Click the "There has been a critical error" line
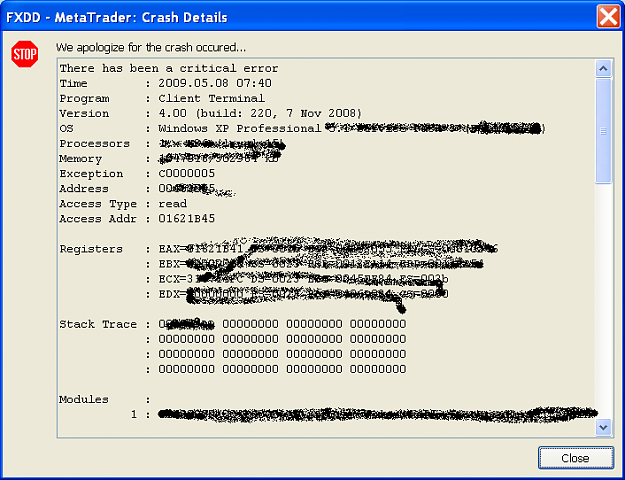This screenshot has height=480, width=625. (x=169, y=69)
